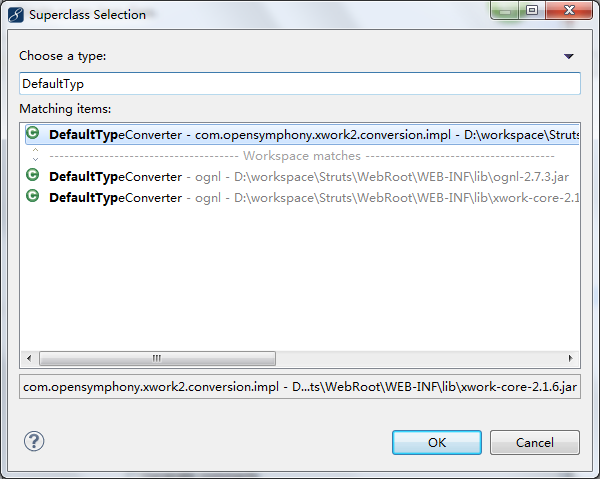600x479 pixels.
Task: Click the Workspace matches separator collapse arrows
Action: click(x=35, y=155)
